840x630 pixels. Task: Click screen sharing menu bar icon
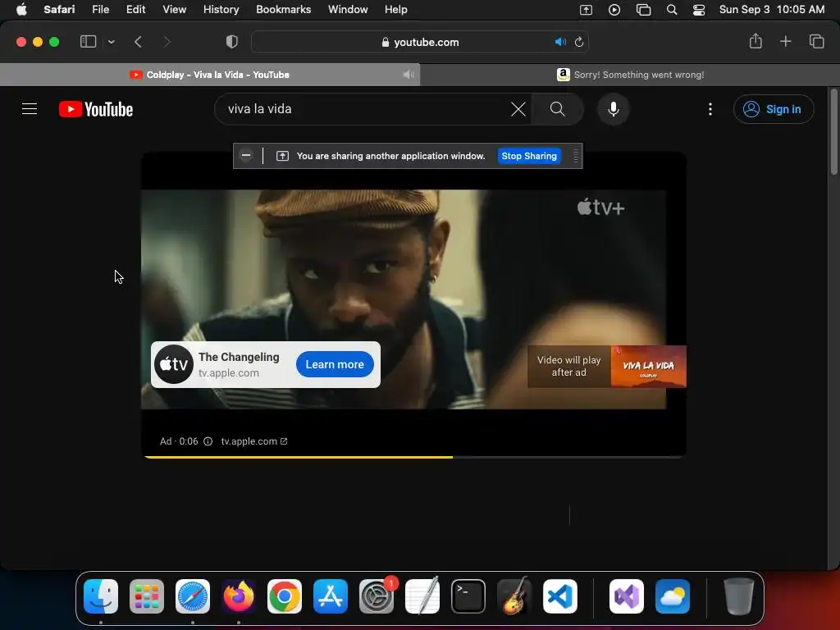click(x=586, y=10)
